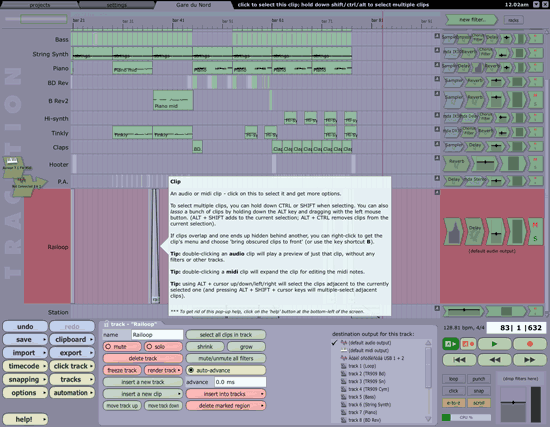This screenshot has height=427, width=550.
Task: Open the Reverb filter on the Hooter track
Action: pos(456,163)
